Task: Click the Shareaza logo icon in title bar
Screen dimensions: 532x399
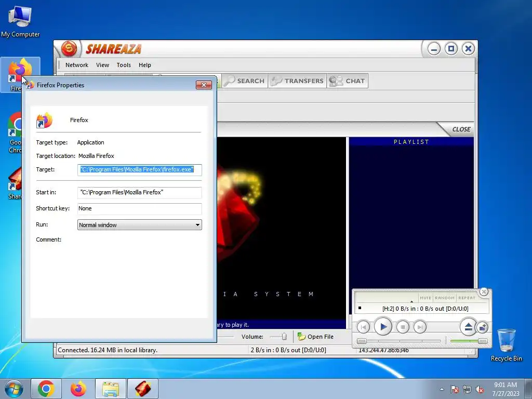Action: [69, 48]
